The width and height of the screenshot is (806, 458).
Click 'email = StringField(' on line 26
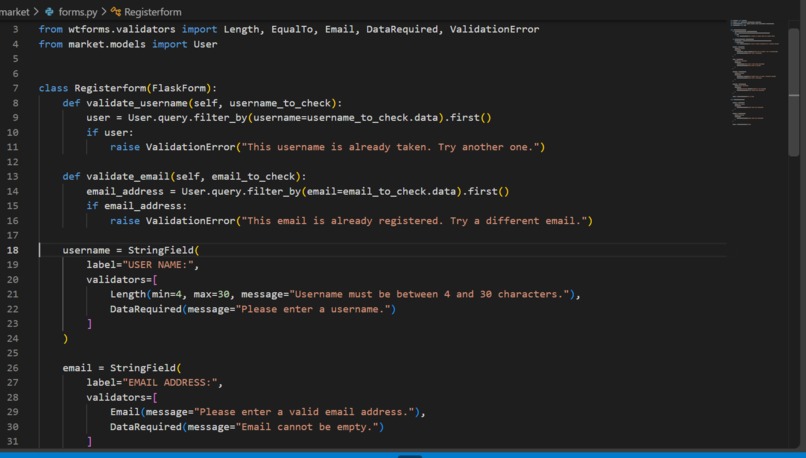tap(122, 368)
